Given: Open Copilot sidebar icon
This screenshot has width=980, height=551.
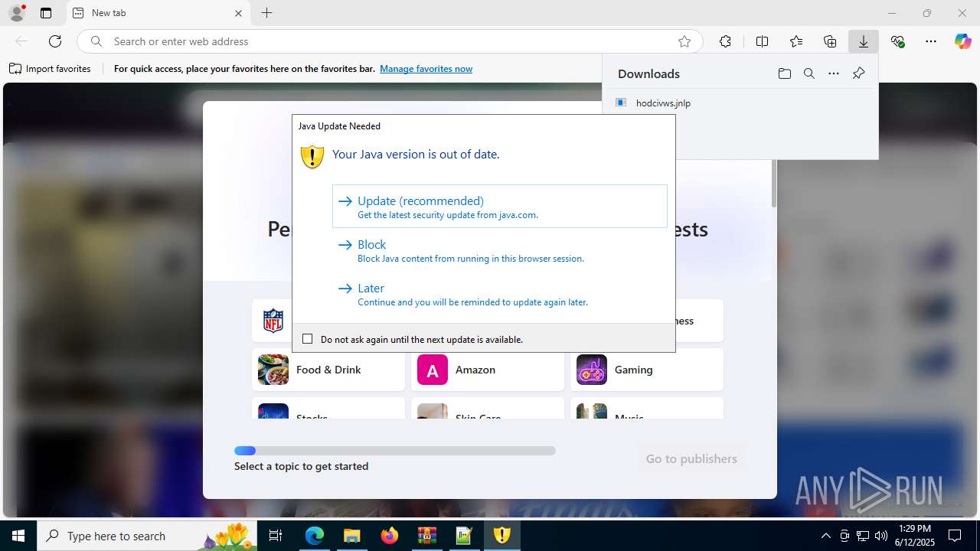Looking at the screenshot, I should (x=962, y=41).
